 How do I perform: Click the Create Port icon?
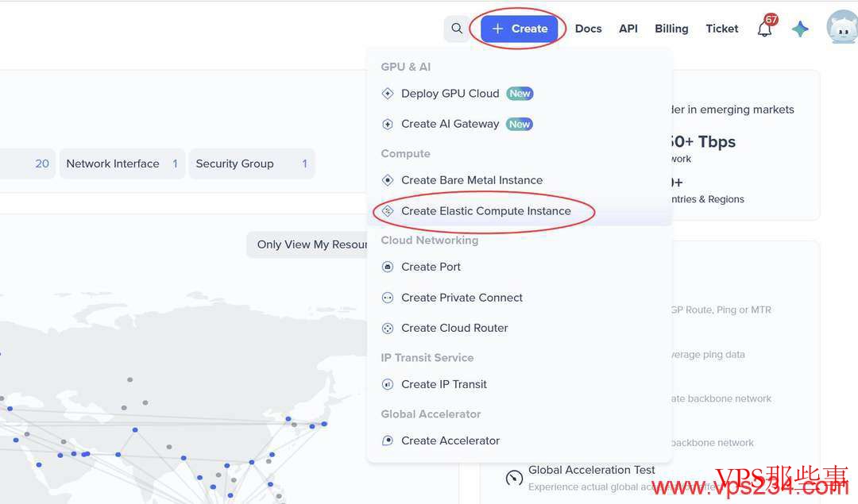point(388,267)
